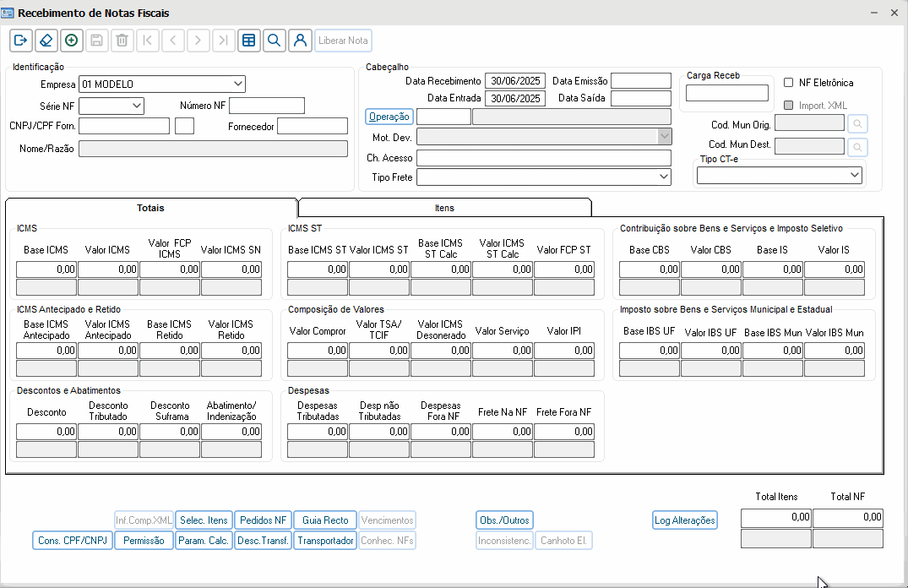Open Log Alterações
Image resolution: width=908 pixels, height=588 pixels.
685,520
